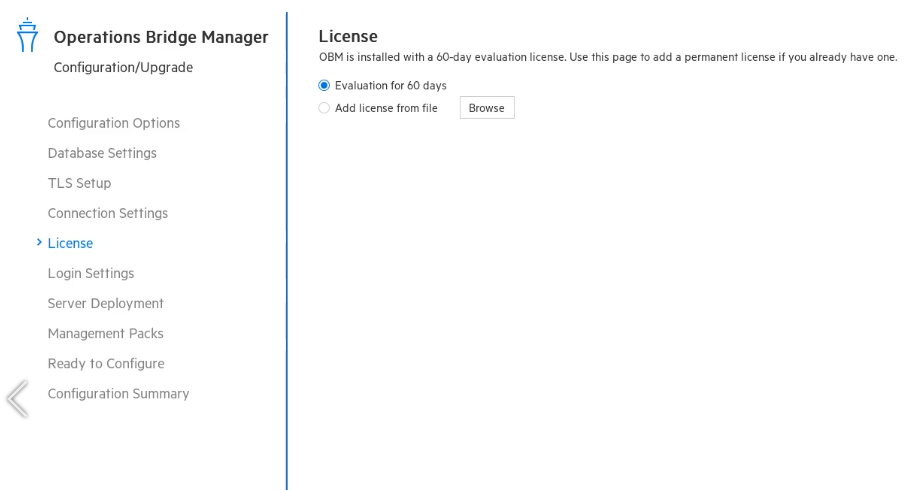The width and height of the screenshot is (918, 490).
Task: Go to Database Settings step
Action: point(102,153)
